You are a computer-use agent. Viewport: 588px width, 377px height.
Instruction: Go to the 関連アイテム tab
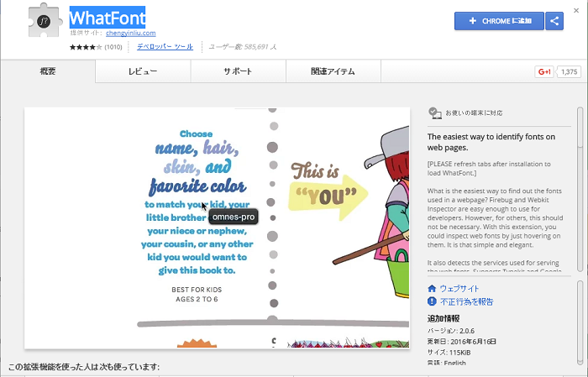[x=333, y=71]
